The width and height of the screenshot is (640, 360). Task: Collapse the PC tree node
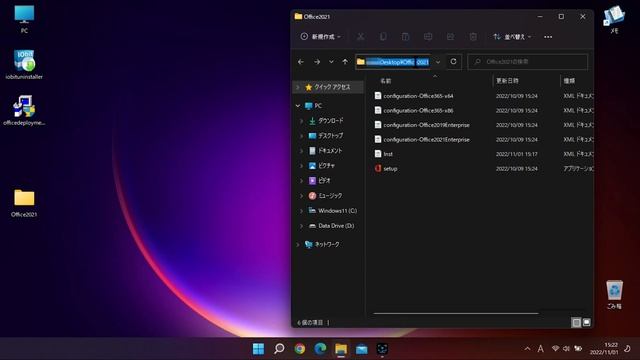click(x=298, y=106)
